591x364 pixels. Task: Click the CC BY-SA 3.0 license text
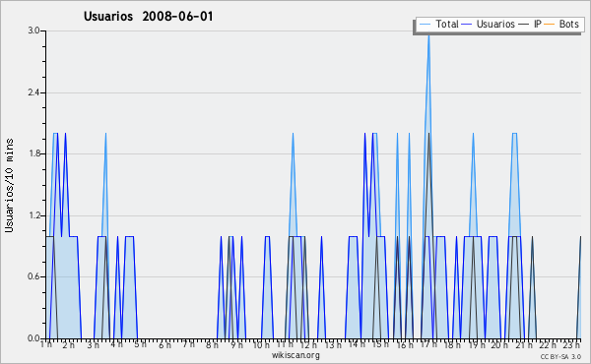tap(560, 356)
